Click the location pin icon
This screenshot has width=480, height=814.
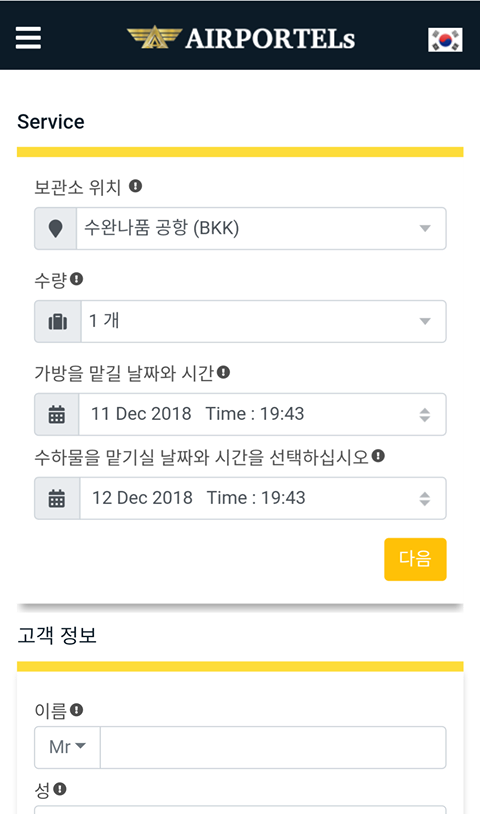click(x=56, y=228)
